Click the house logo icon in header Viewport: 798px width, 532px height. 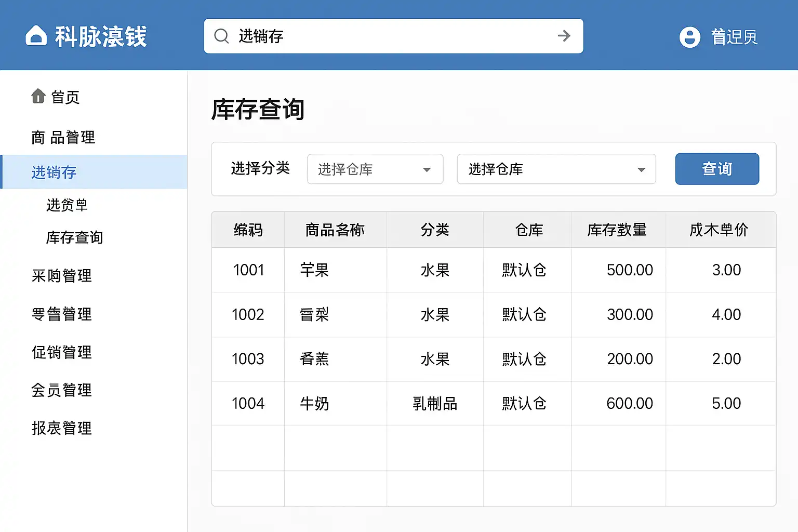36,36
